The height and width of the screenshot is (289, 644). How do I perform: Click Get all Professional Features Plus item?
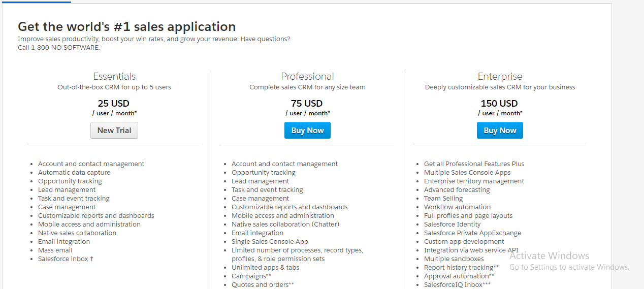point(474,164)
